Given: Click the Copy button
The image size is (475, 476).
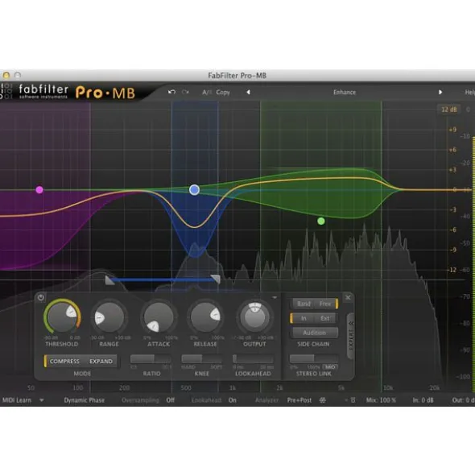Looking at the screenshot, I should click(x=223, y=93).
